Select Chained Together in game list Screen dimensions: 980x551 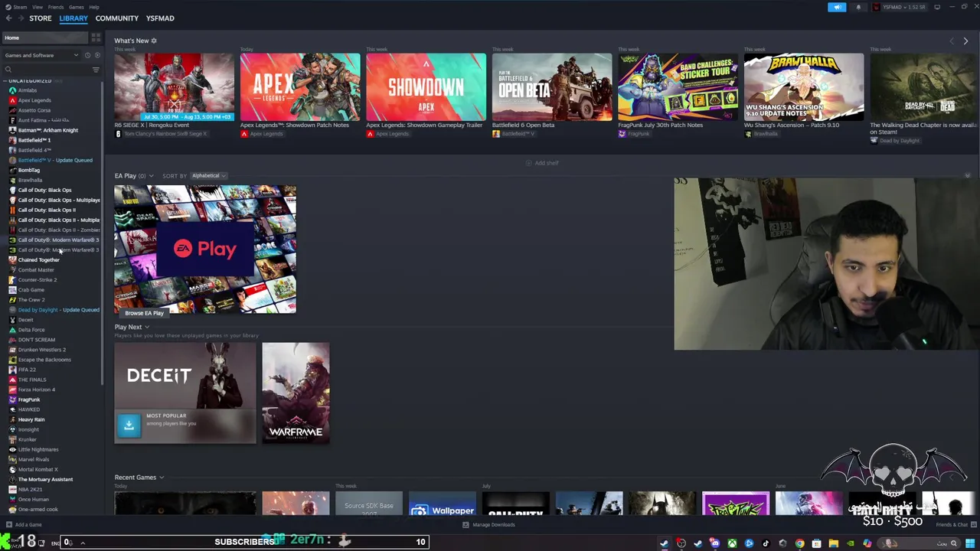click(x=38, y=260)
